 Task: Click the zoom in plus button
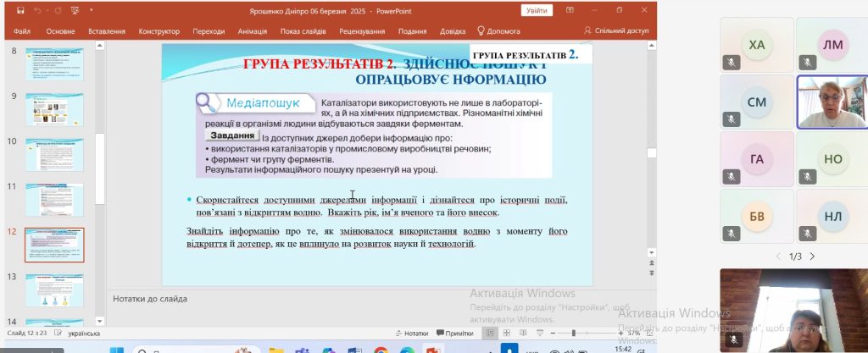click(621, 334)
